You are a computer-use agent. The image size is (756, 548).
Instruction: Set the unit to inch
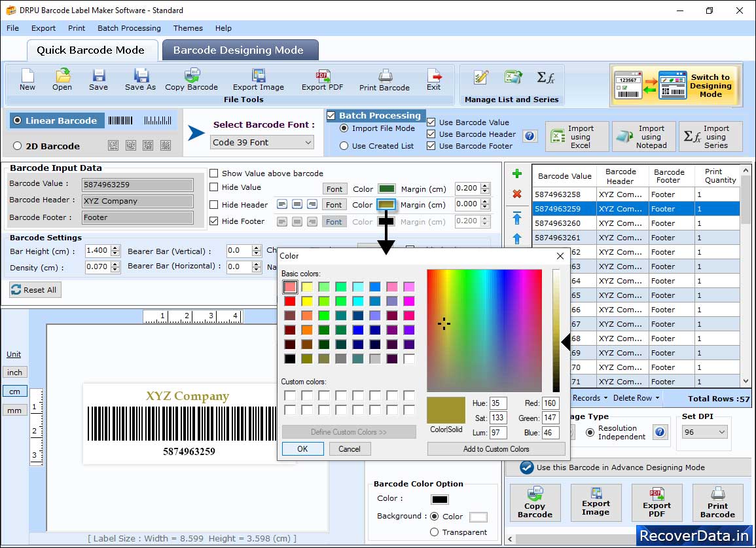tap(14, 373)
